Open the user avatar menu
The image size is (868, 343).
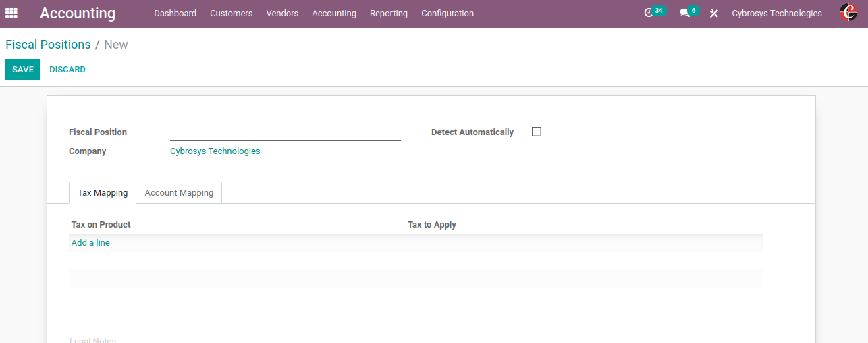(848, 12)
